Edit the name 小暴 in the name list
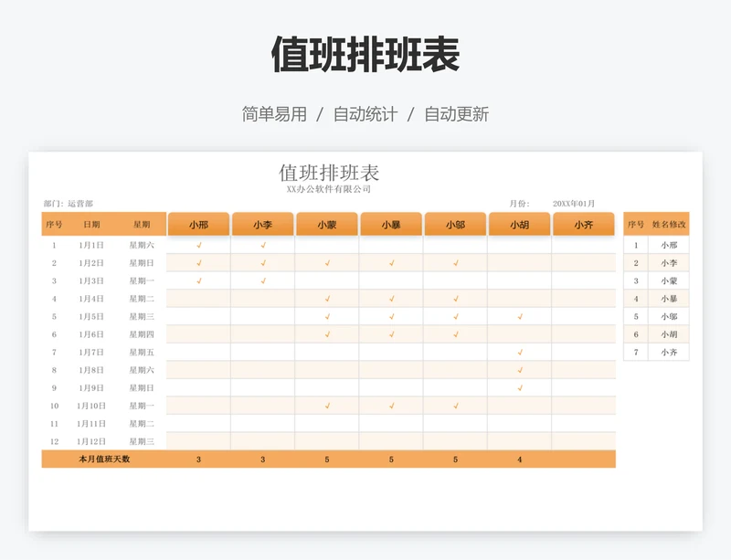 pos(669,299)
